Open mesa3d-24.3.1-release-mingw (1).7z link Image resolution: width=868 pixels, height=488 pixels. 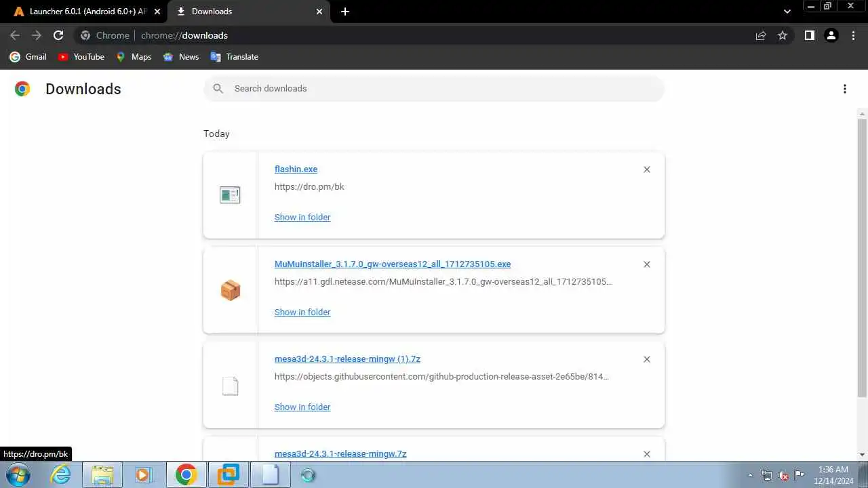click(347, 359)
